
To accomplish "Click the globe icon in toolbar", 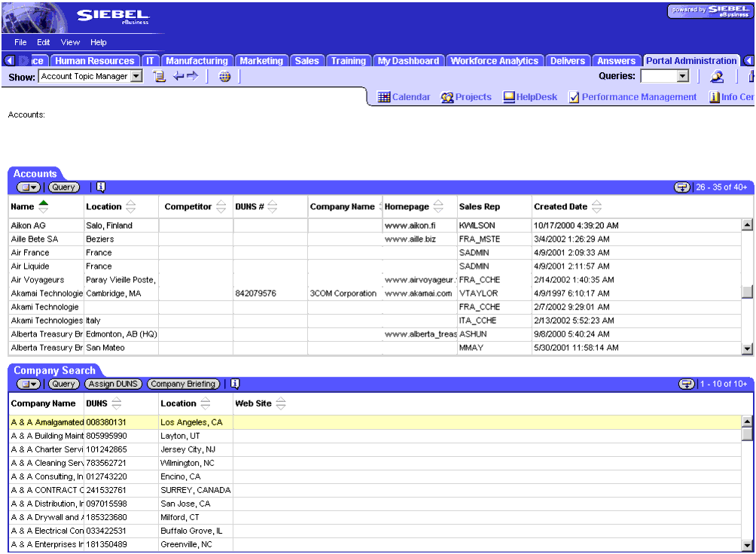I will (224, 76).
